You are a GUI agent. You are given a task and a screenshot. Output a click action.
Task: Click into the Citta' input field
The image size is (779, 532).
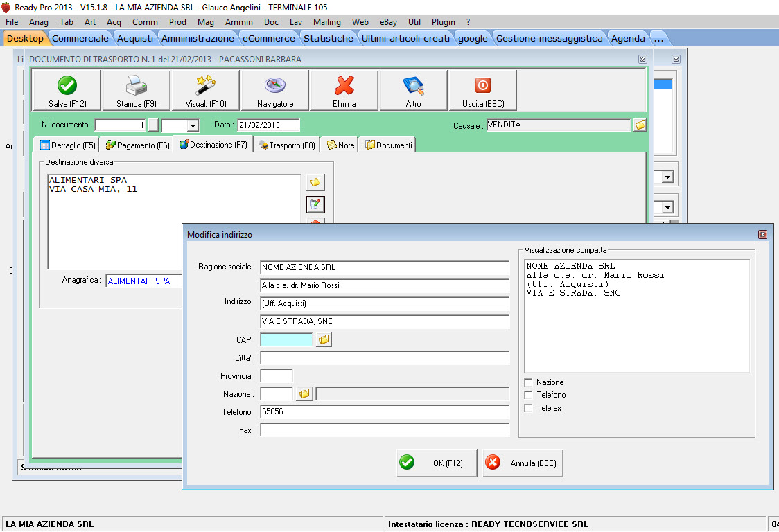(384, 358)
